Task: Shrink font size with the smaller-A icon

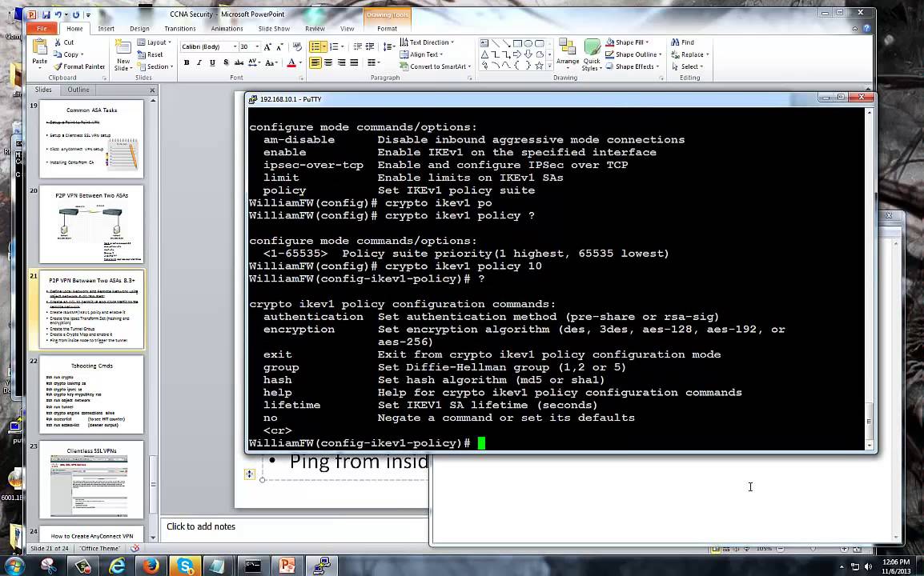Action: tap(280, 46)
